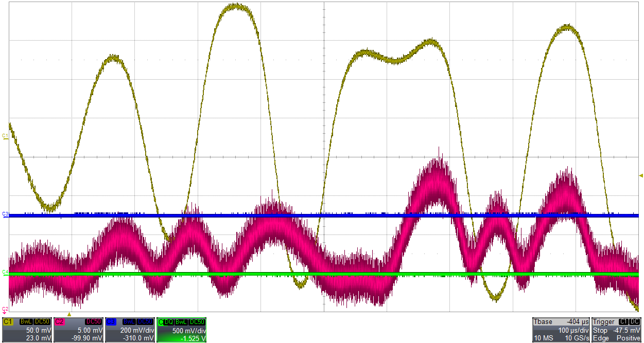Click the BwL badge in C1 descriptor

(26, 321)
